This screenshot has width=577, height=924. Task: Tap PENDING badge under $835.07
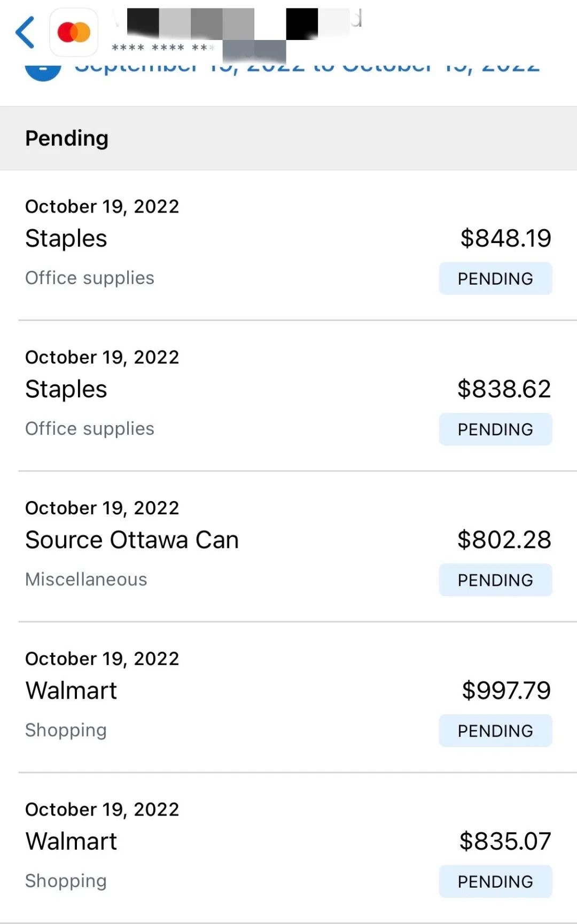click(x=495, y=881)
